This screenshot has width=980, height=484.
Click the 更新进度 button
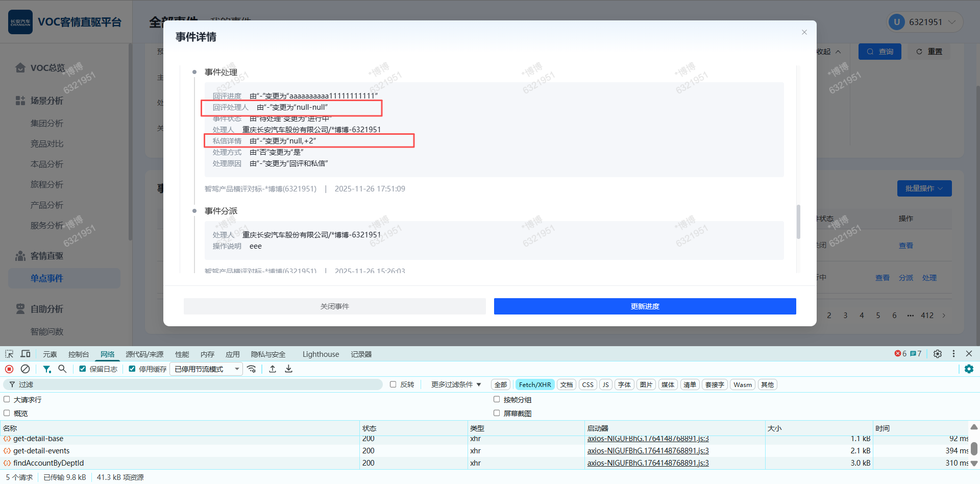pos(645,306)
